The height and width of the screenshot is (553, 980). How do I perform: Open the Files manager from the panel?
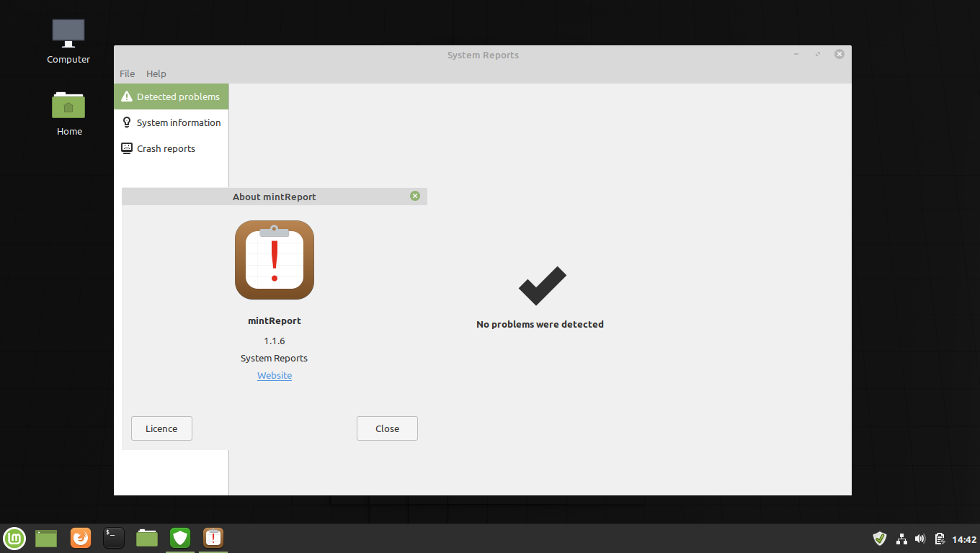coord(147,538)
